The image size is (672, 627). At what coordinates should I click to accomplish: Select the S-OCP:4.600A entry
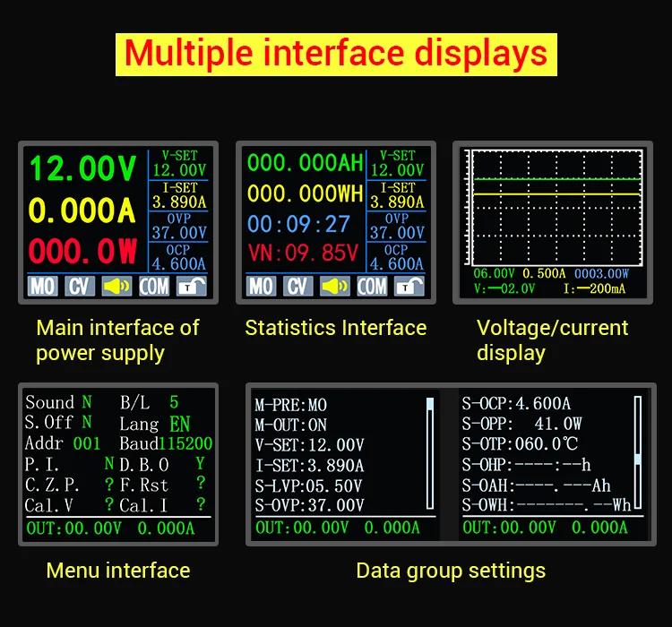(517, 403)
